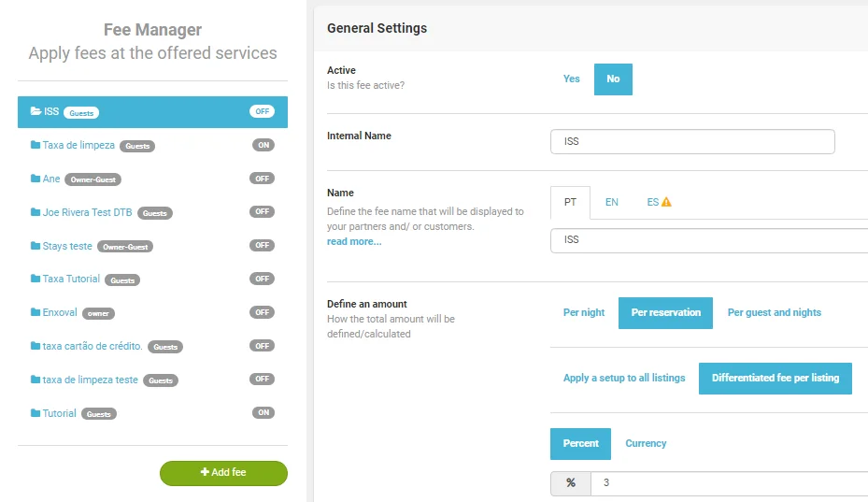The height and width of the screenshot is (502, 868).
Task: Click the warning icon on the ES tab
Action: 666,202
